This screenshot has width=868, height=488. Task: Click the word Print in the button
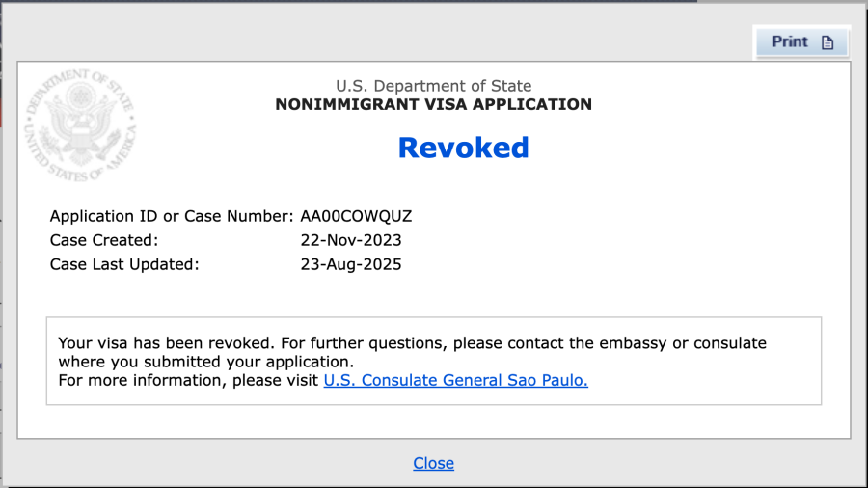click(x=790, y=42)
